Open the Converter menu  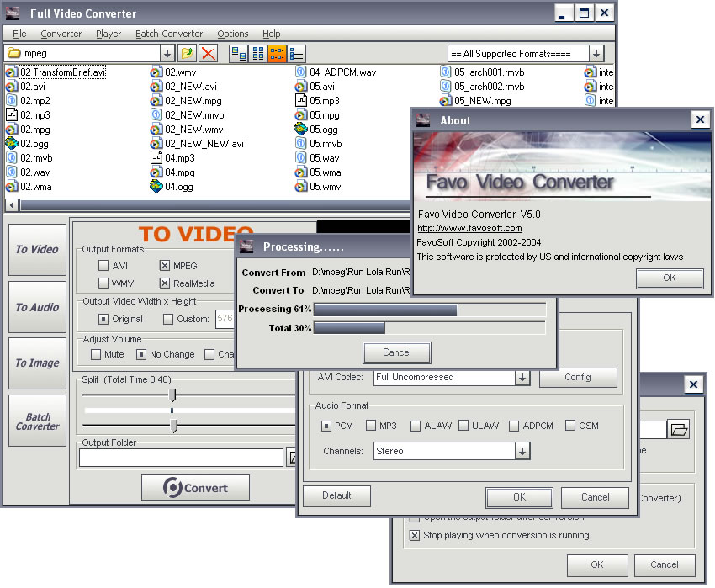click(61, 34)
